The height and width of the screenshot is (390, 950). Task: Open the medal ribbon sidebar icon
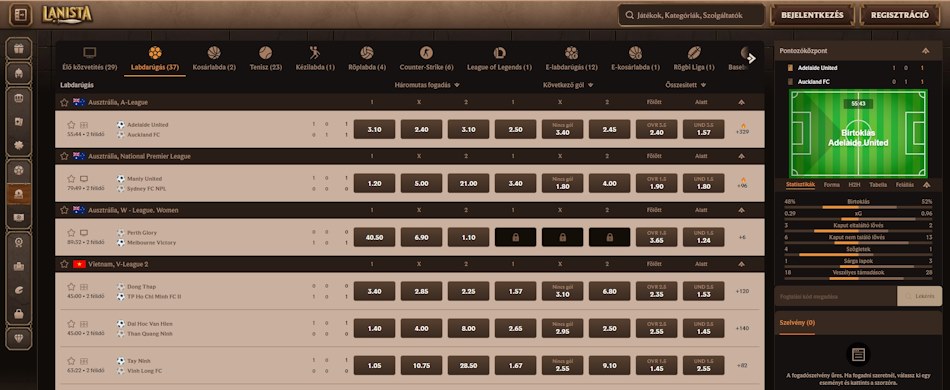19,243
